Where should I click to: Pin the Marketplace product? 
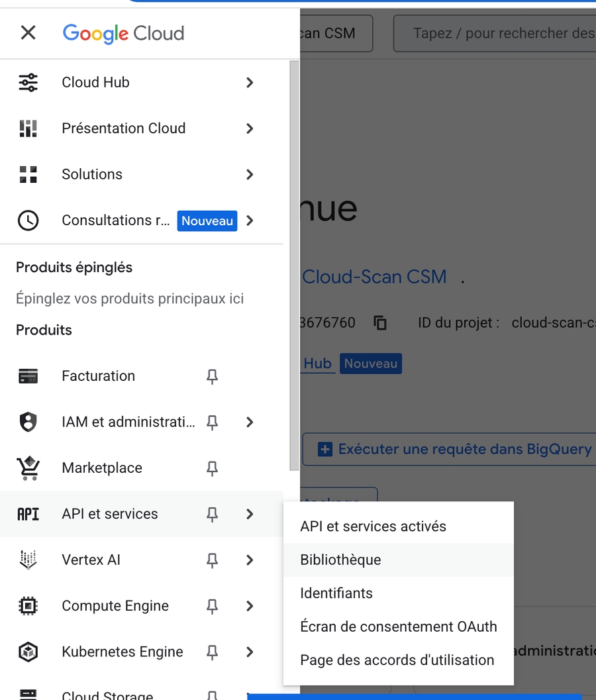coord(212,468)
